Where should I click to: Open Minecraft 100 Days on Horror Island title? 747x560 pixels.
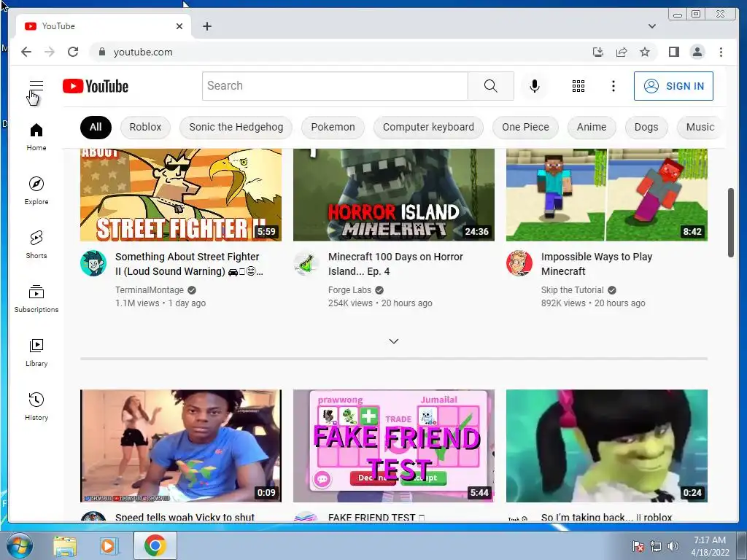click(395, 264)
